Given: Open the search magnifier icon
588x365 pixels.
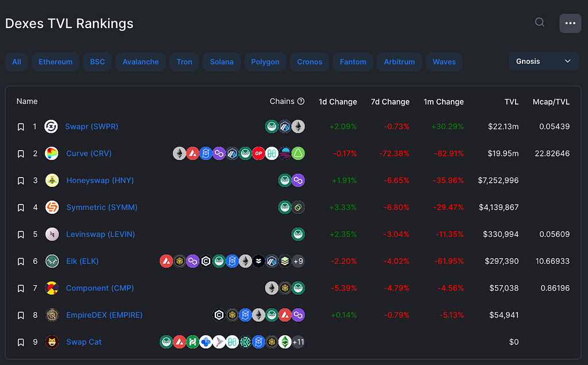Looking at the screenshot, I should (x=540, y=22).
